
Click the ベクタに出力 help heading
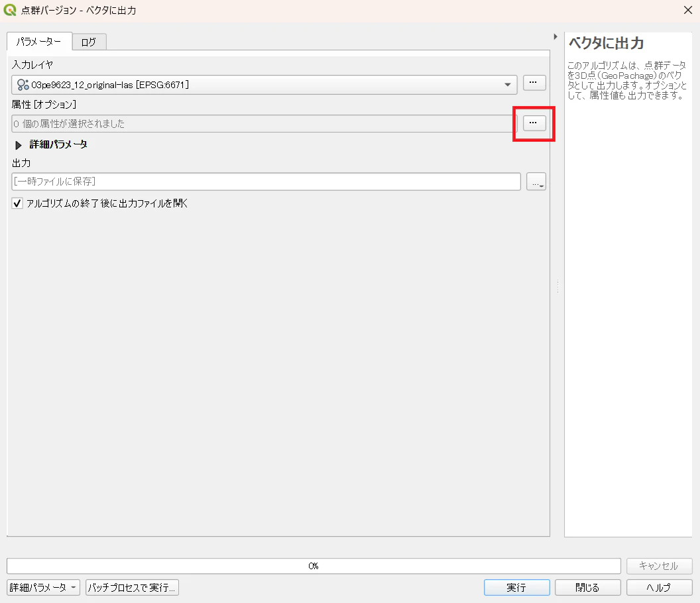point(607,43)
